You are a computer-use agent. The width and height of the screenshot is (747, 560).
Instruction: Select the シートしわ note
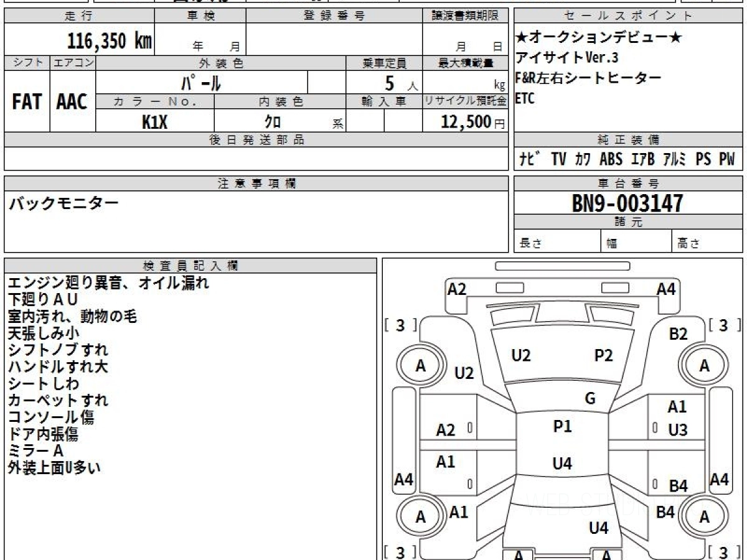44,383
